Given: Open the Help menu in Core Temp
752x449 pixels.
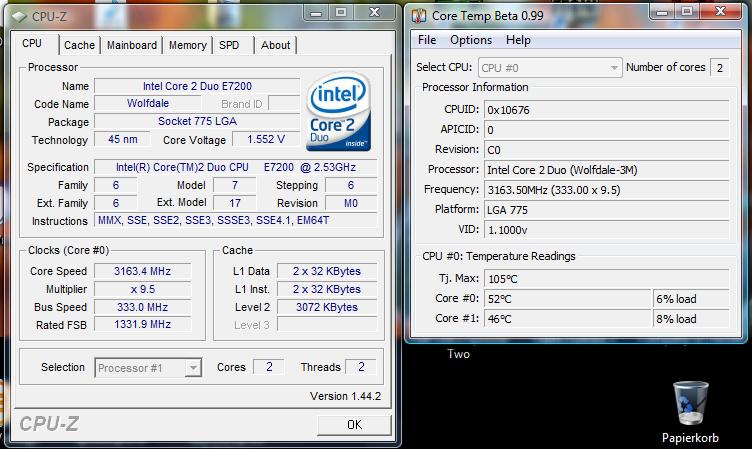Looking at the screenshot, I should 518,40.
